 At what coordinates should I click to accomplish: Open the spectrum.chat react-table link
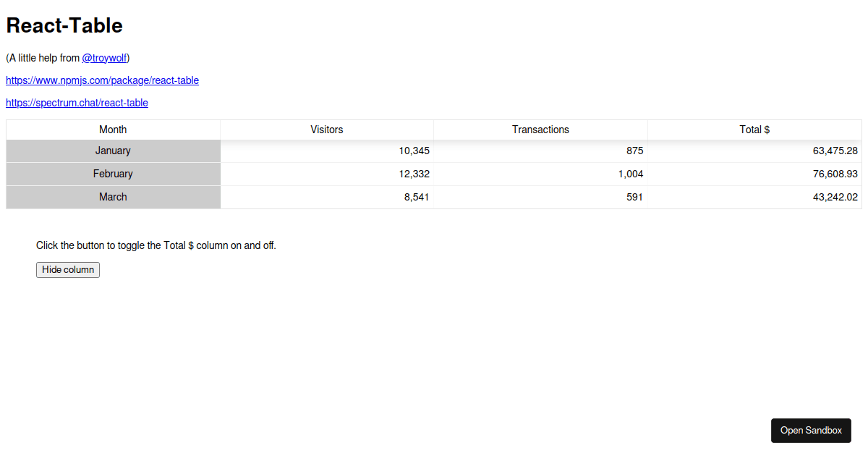tap(77, 103)
